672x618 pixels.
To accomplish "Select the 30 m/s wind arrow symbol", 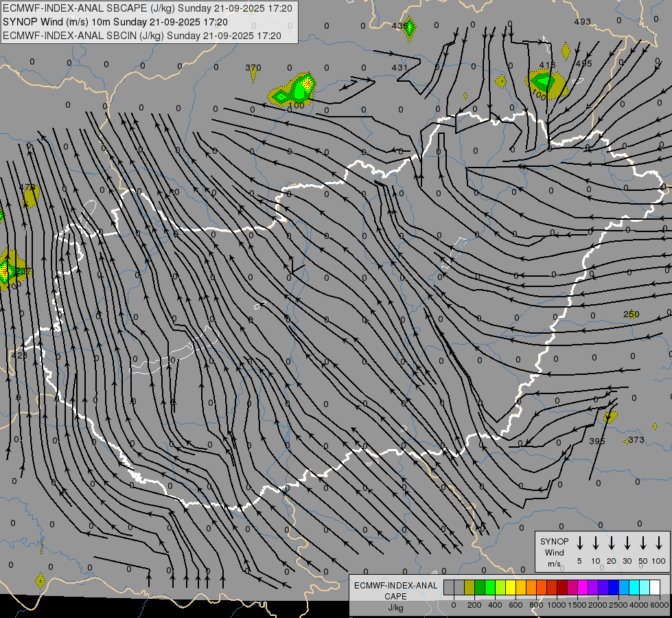I will coord(627,543).
